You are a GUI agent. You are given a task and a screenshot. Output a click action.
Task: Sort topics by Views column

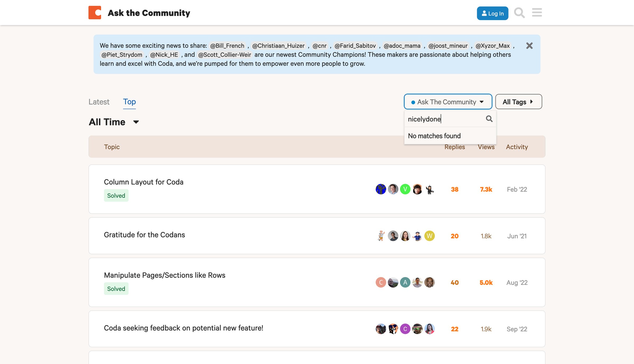coord(486,147)
